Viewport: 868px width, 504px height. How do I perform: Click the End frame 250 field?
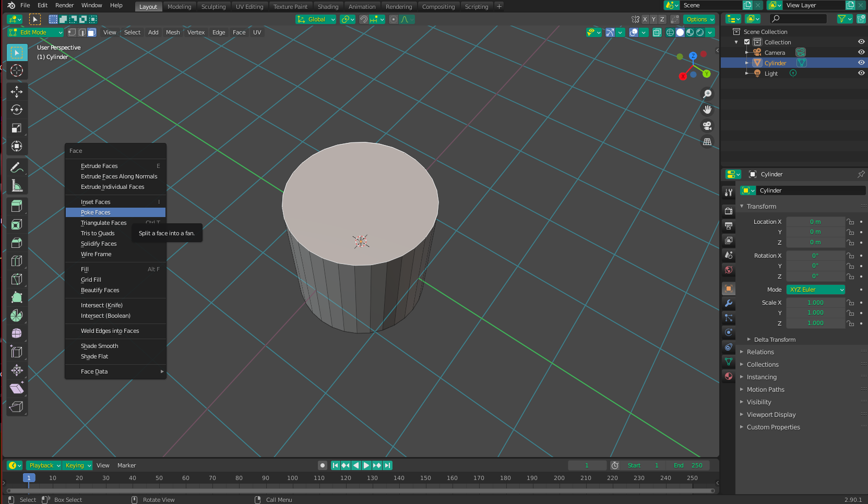(x=688, y=465)
